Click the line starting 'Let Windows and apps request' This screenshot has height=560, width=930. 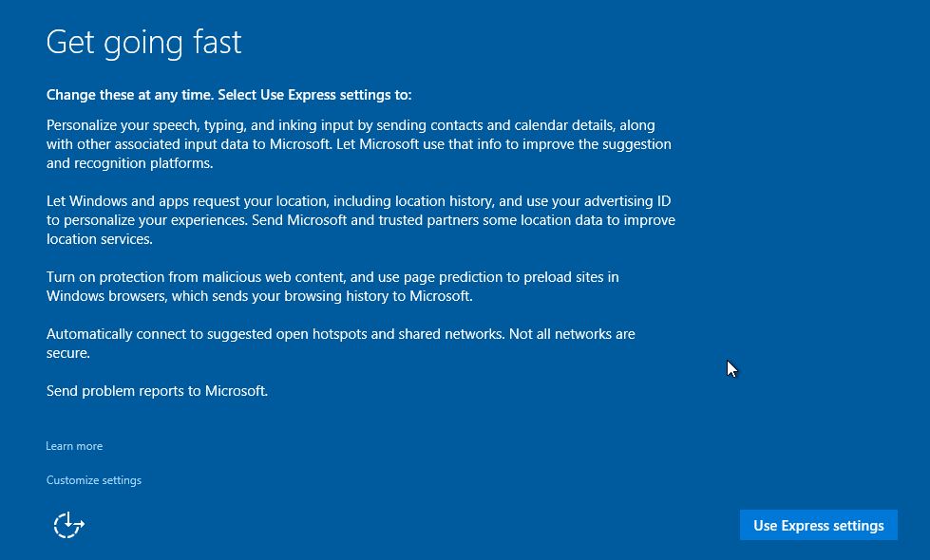(x=358, y=201)
